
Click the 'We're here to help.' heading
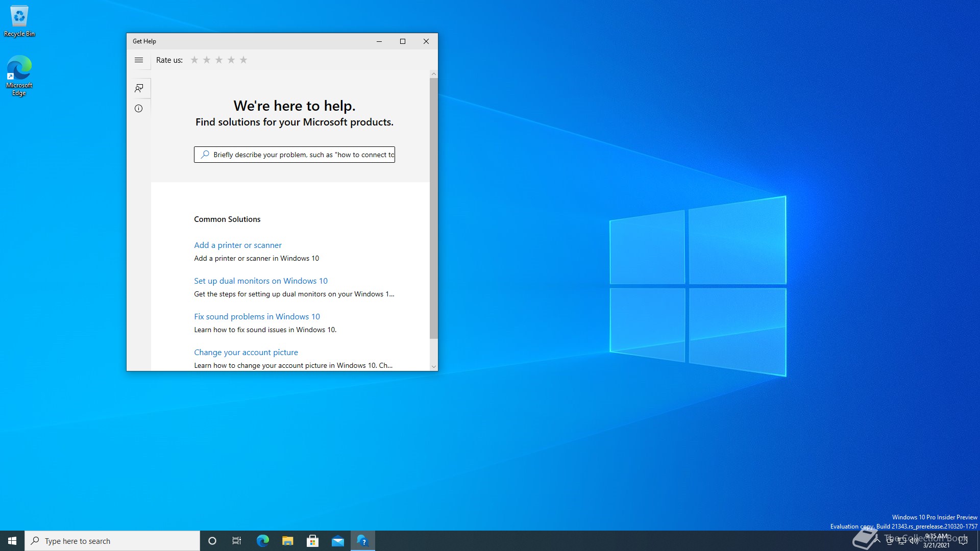(x=295, y=106)
